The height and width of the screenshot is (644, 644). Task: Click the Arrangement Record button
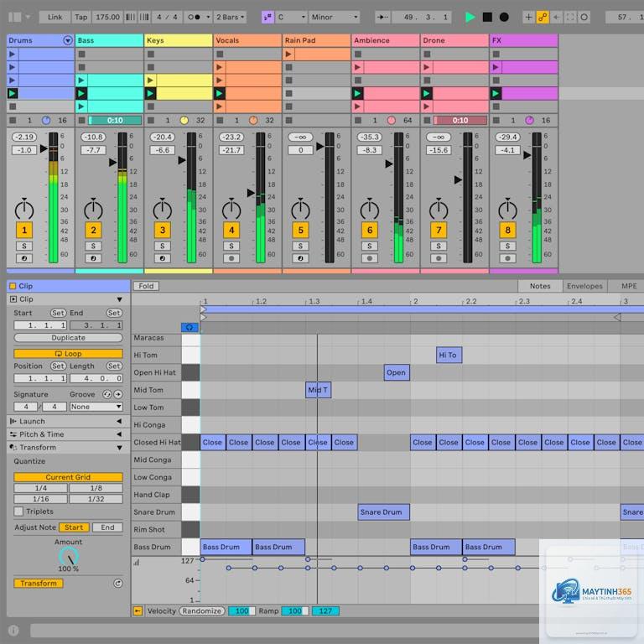504,18
